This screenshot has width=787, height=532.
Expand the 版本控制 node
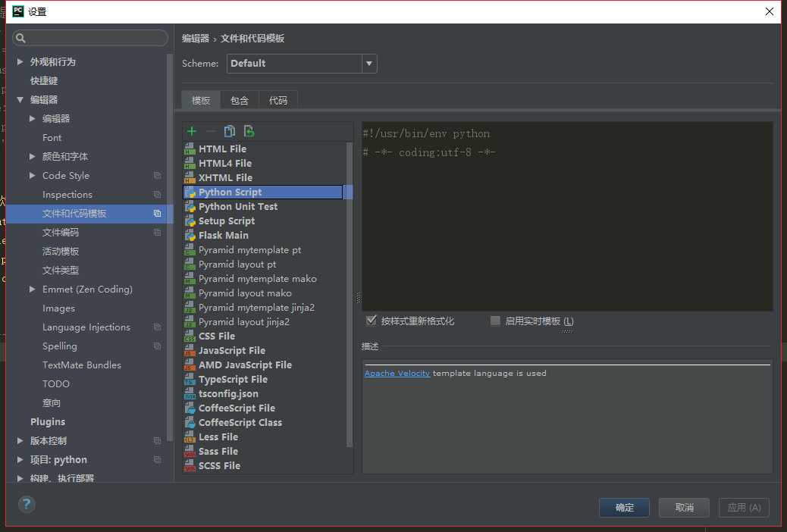pos(20,440)
